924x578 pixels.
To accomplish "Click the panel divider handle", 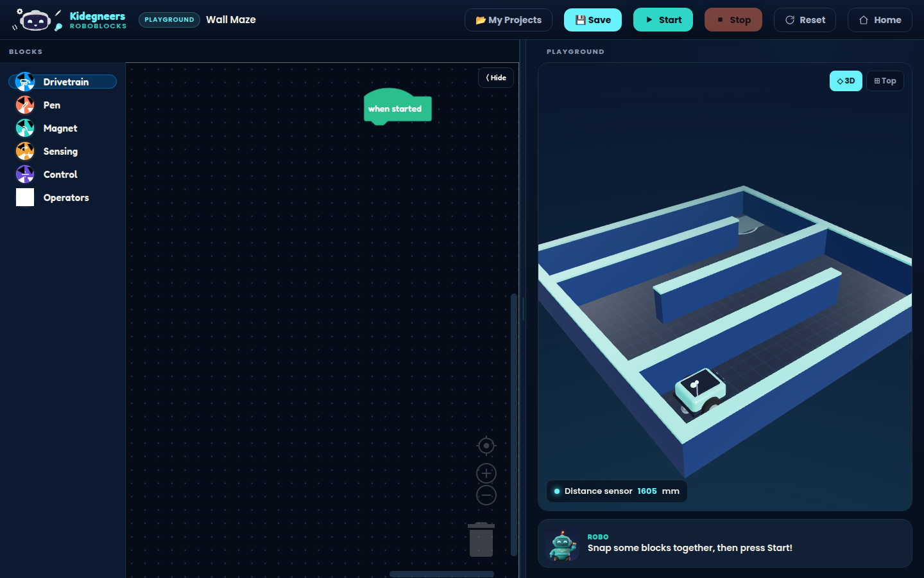I will click(523, 309).
